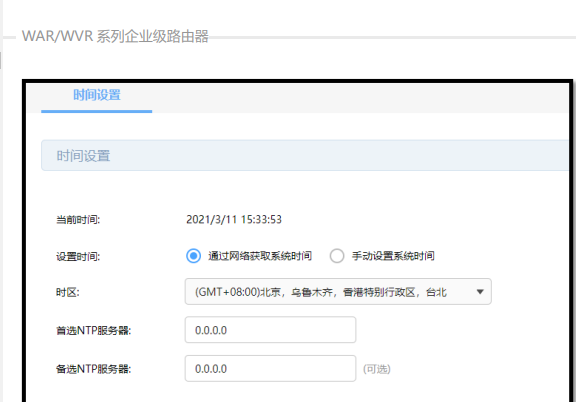
Task: Switch to the 时间设置 tab
Action: click(97, 95)
